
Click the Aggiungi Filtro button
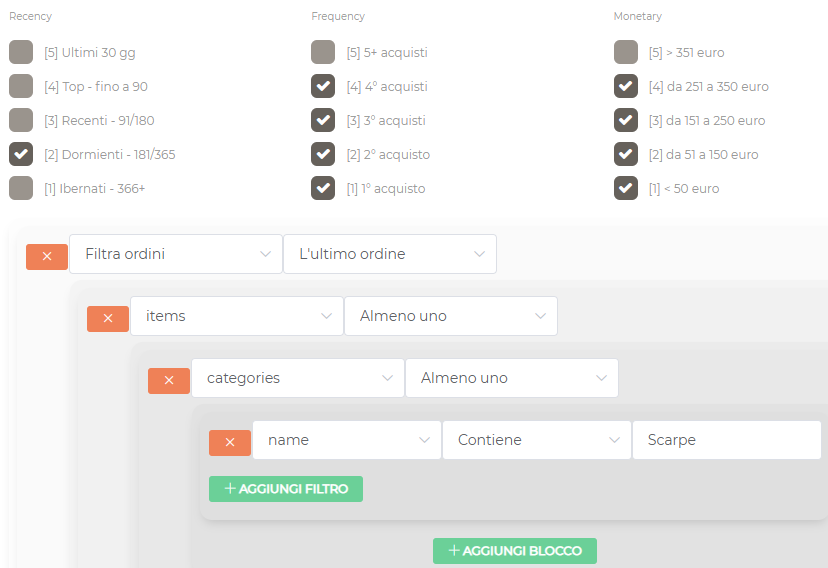tap(286, 489)
